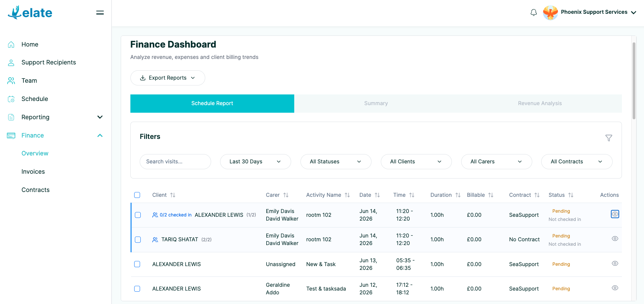Collapse the sidebar with the hamburger icon
Viewport: 644px width, 304px height.
(100, 13)
